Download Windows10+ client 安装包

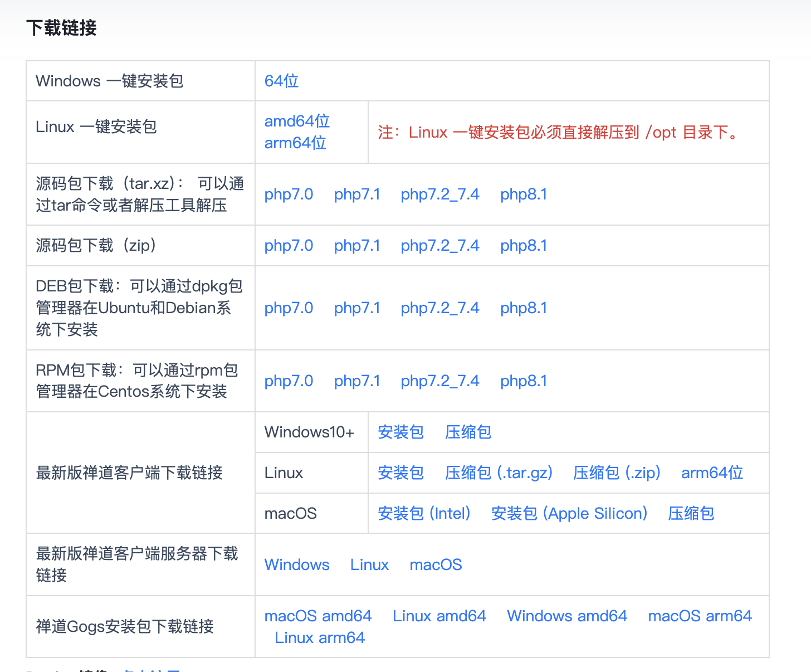(400, 432)
